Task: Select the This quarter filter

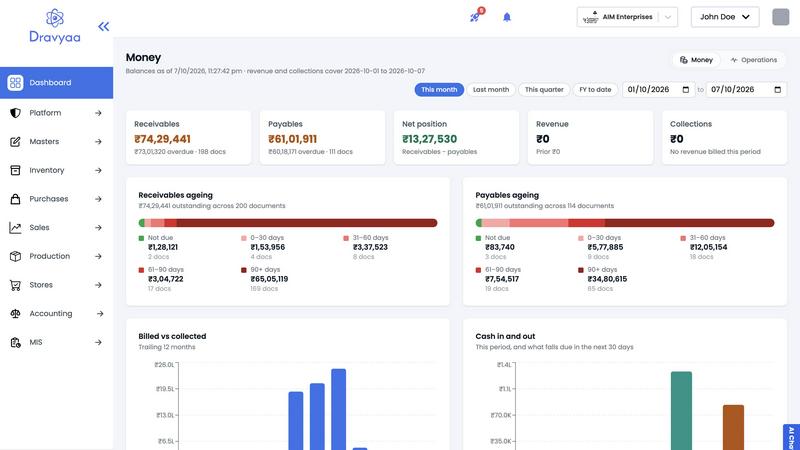Action: tap(544, 90)
